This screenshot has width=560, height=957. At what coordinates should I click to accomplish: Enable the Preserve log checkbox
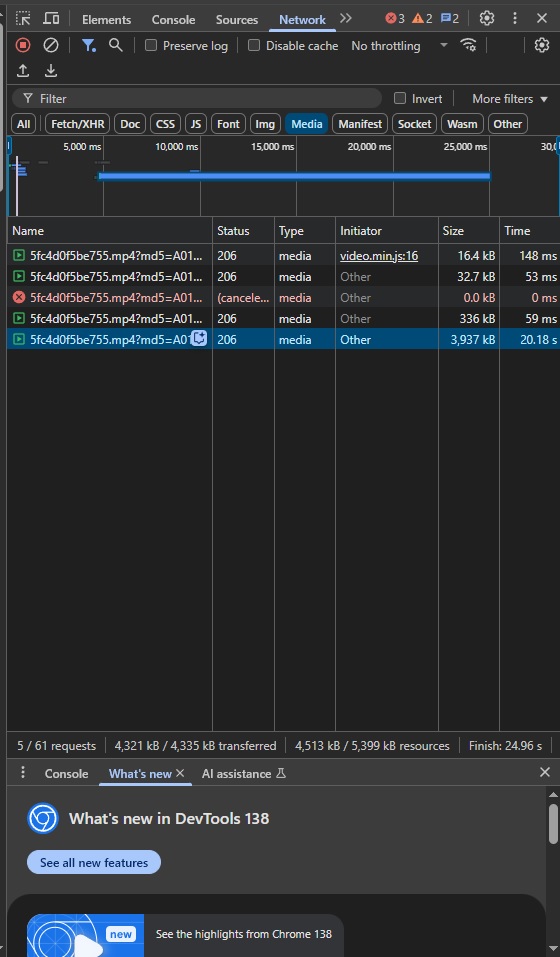[151, 45]
